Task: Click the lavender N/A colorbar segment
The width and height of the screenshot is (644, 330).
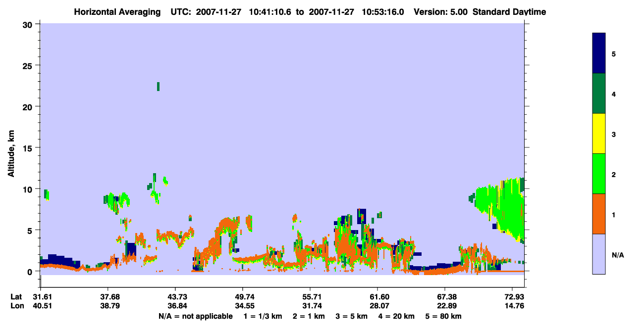Action: (599, 254)
